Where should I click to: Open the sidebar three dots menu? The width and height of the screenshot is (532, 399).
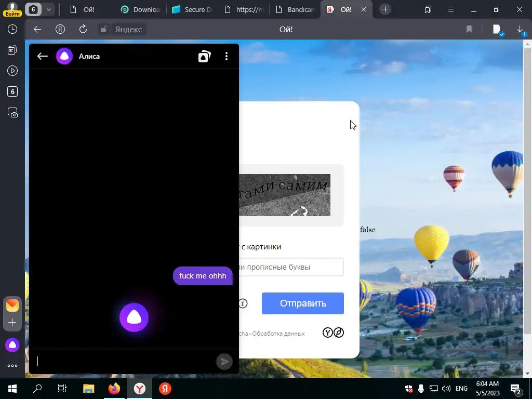[12, 366]
